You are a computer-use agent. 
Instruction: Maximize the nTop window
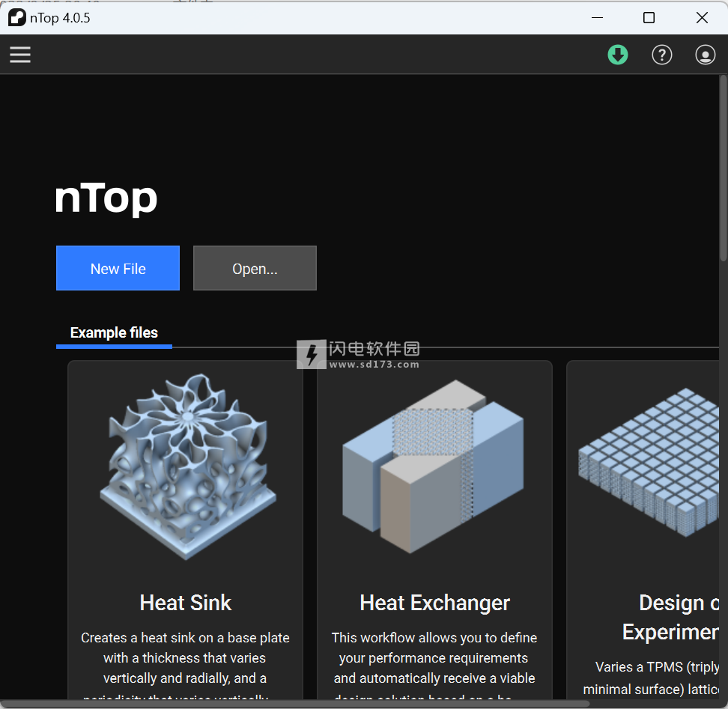click(x=649, y=18)
